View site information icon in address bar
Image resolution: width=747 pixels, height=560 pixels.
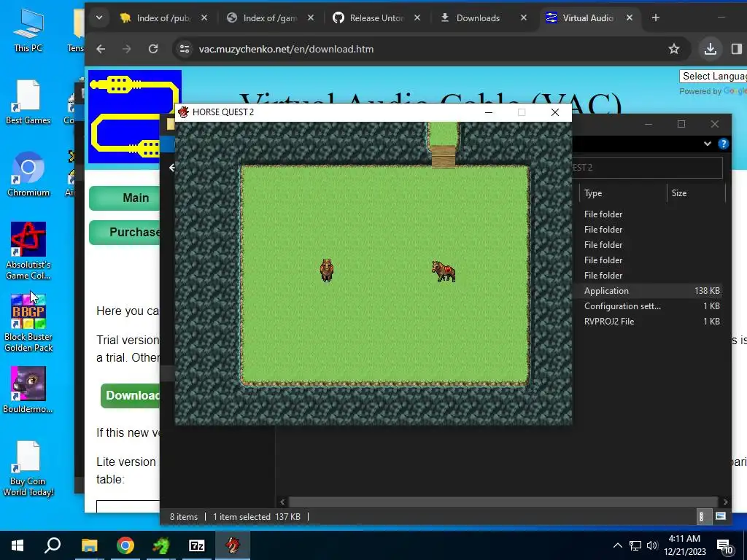pos(185,49)
